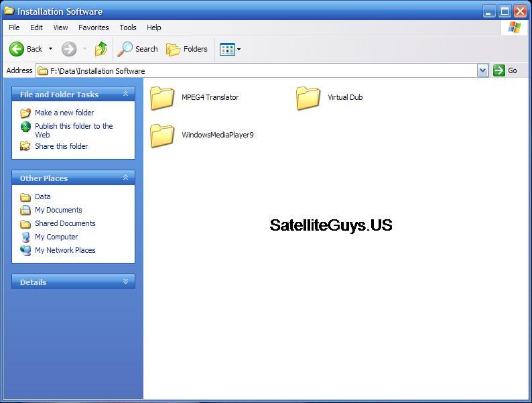This screenshot has height=403, width=532.
Task: Click the green Go arrow button
Action: pyautogui.click(x=498, y=70)
